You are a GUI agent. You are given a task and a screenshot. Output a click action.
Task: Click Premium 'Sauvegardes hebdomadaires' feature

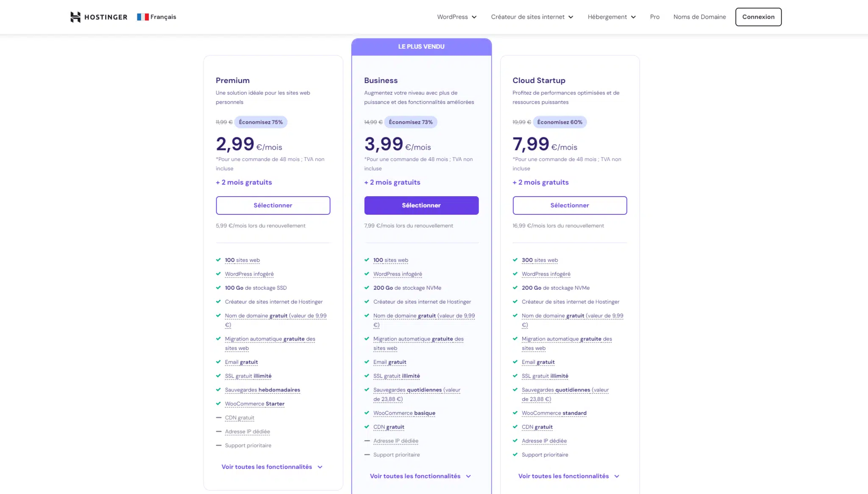[x=262, y=390]
